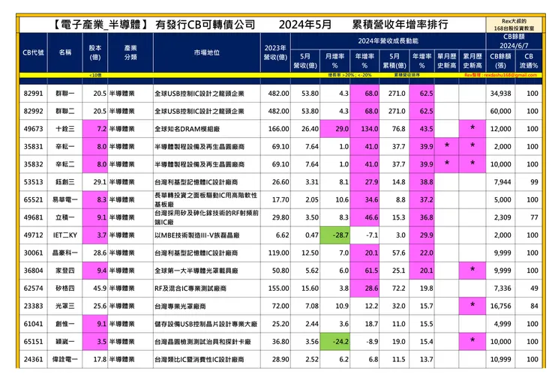Click the pink yearly growth cell 134.0
The width and height of the screenshot is (555, 392).
click(364, 129)
